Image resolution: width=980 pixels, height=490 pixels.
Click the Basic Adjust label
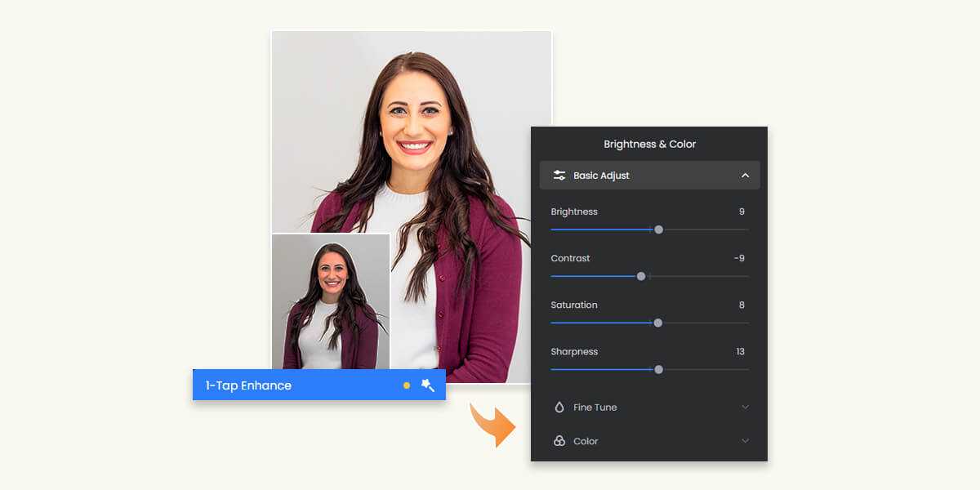[601, 176]
